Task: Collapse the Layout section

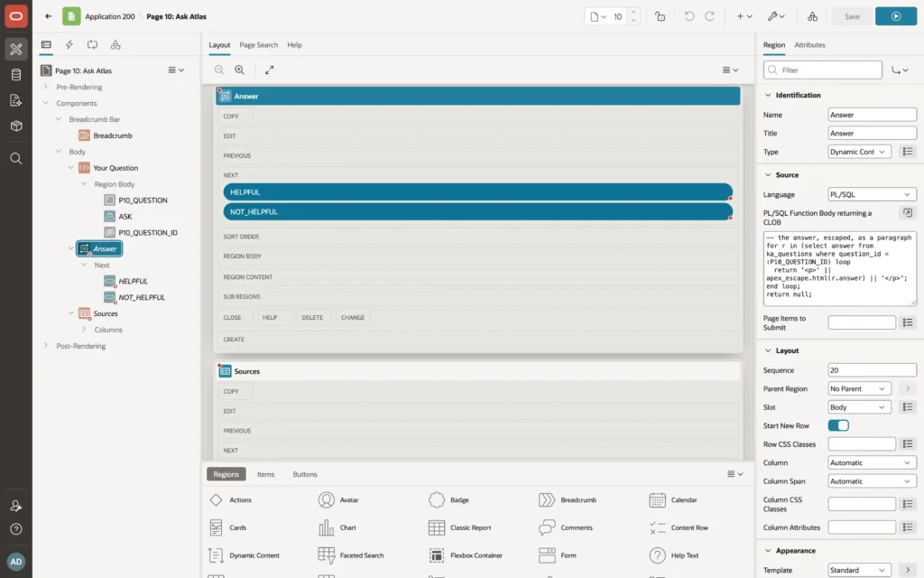Action: coord(768,350)
